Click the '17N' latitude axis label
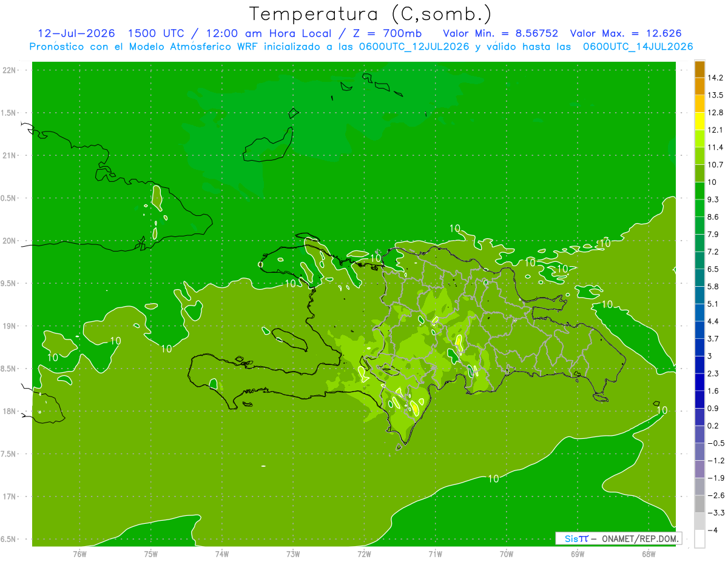Viewport: 728px width, 562px height. [10, 497]
